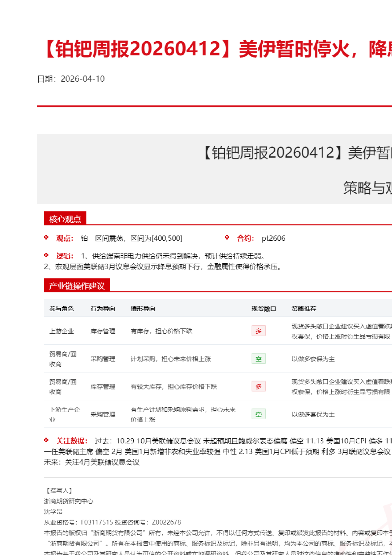Image resolution: width=392 pixels, height=555 pixels.
Task: Click the author name 沈学昂
Action: [53, 512]
